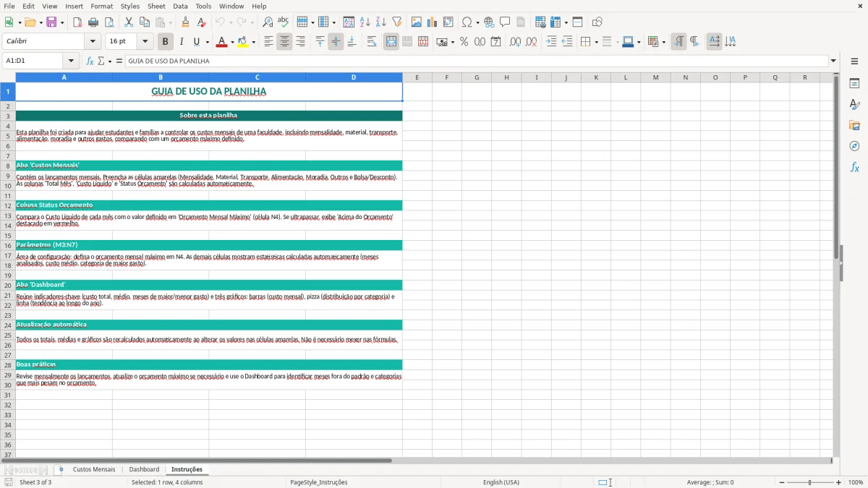This screenshot has height=488, width=868.
Task: Click the Cut scissors icon
Action: (x=129, y=22)
